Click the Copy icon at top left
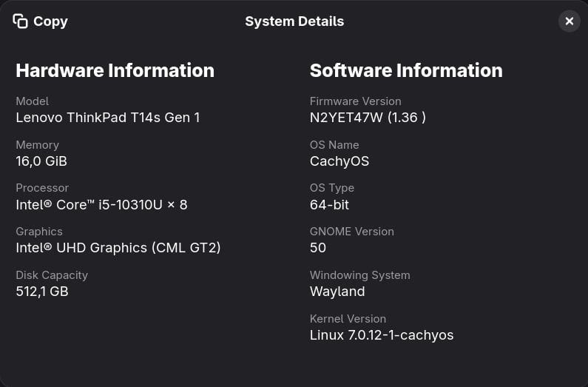Viewport: 588px width, 387px height. click(20, 21)
